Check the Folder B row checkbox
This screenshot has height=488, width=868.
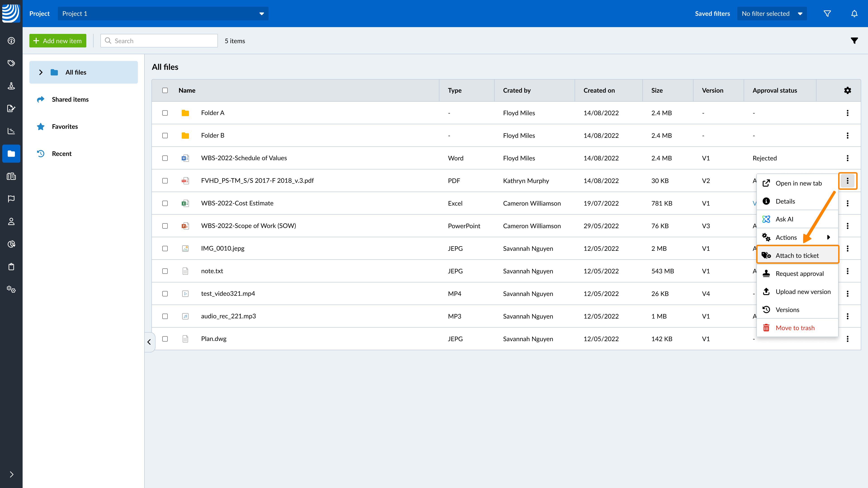[x=165, y=135]
